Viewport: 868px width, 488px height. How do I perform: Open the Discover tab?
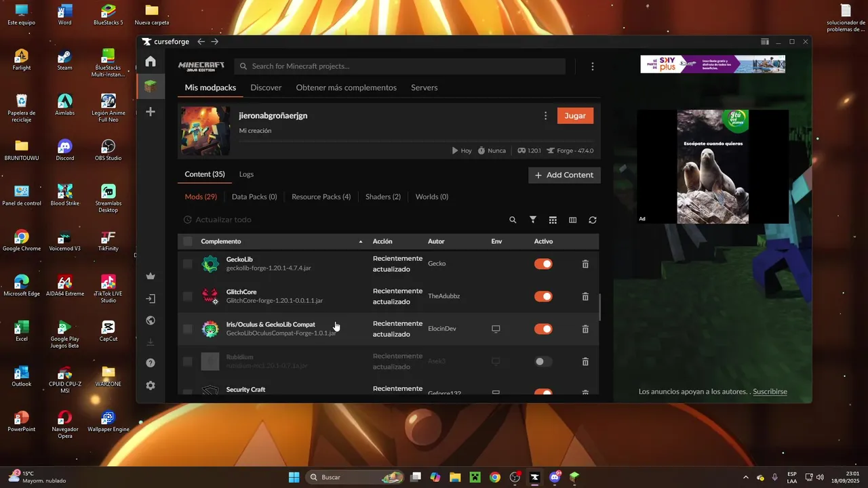(266, 88)
